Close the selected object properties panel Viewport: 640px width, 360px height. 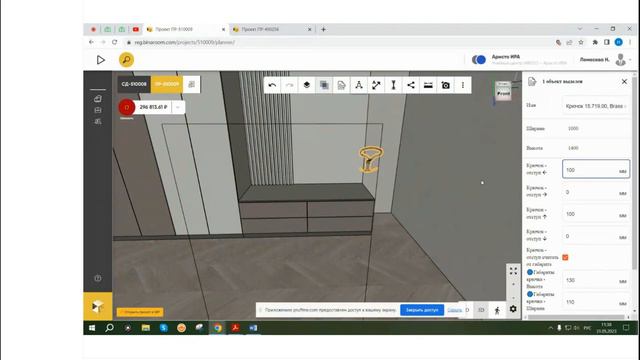click(x=624, y=82)
